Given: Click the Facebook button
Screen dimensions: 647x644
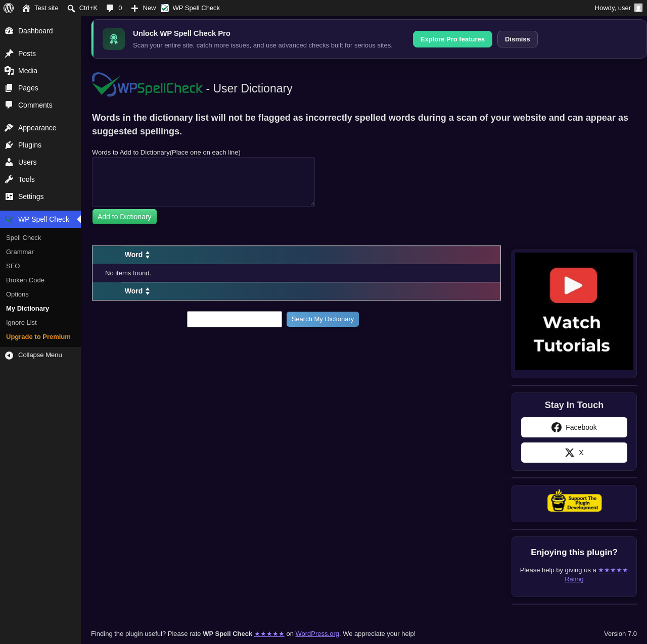Looking at the screenshot, I should click(x=574, y=427).
